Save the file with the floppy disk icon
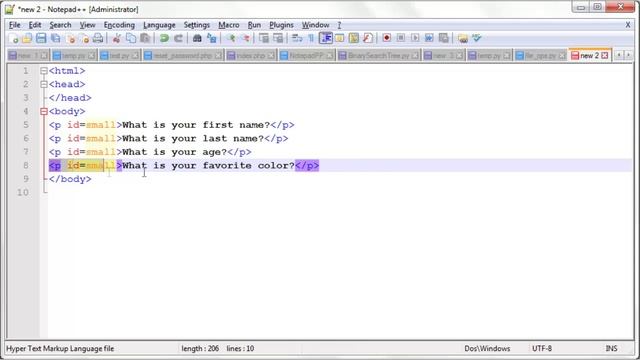Image resolution: width=640 pixels, height=360 pixels. [41, 38]
